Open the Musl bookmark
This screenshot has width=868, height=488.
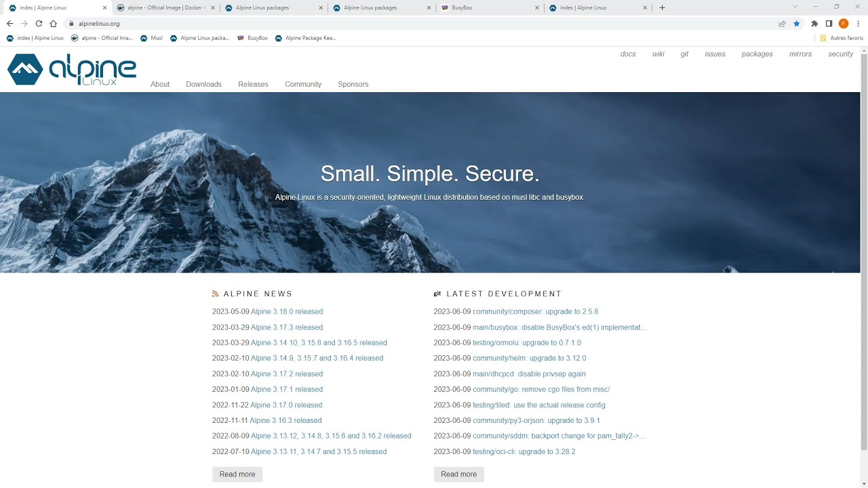tap(151, 38)
